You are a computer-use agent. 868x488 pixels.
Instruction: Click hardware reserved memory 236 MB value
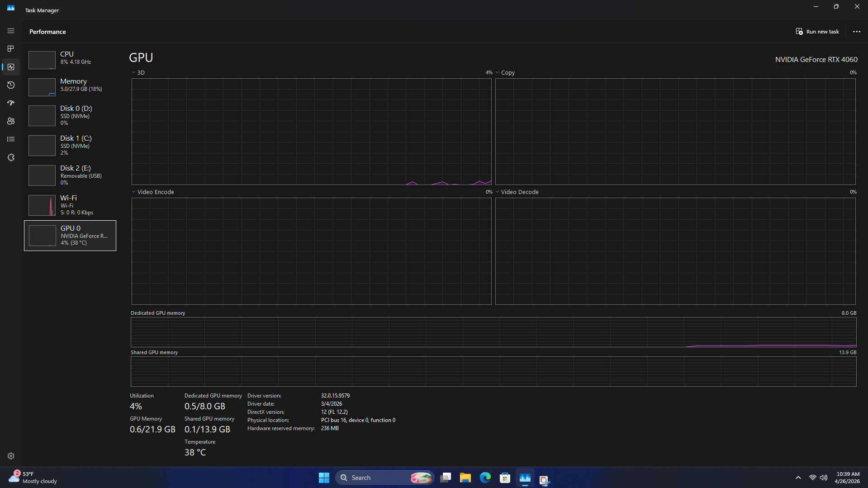point(330,428)
